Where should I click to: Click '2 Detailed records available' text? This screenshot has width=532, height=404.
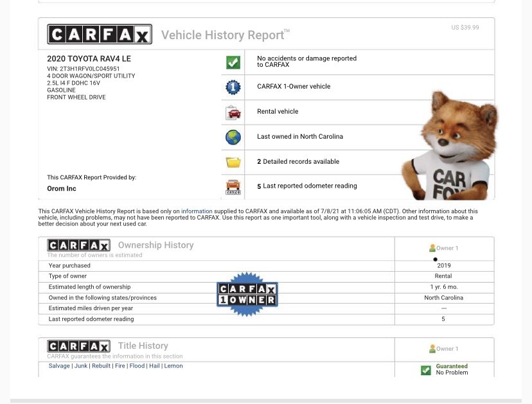pyautogui.click(x=298, y=161)
